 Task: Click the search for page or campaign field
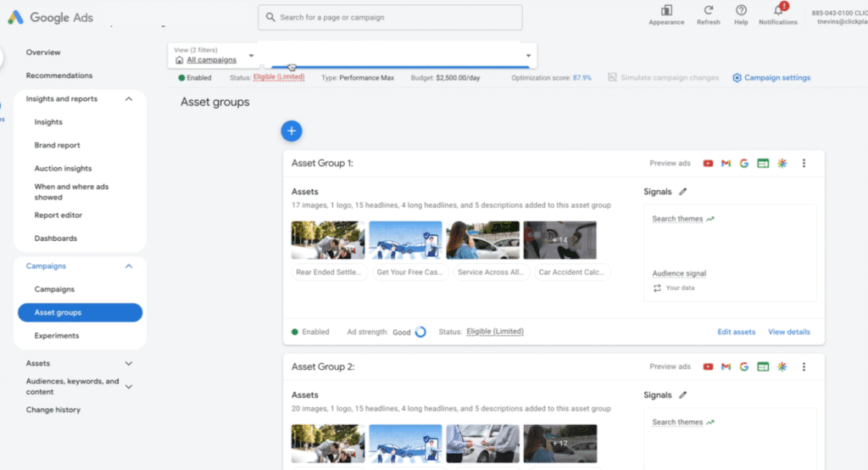pyautogui.click(x=390, y=17)
